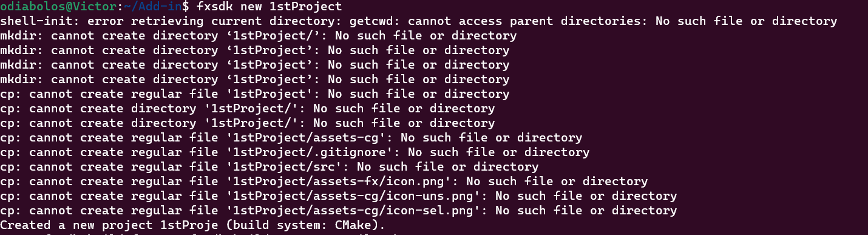
Task: Click cp error for regular file '1stProject'
Action: [x=255, y=94]
